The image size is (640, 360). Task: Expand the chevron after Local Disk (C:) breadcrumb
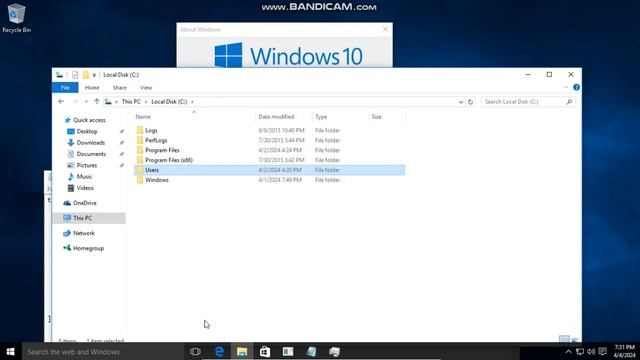192,102
